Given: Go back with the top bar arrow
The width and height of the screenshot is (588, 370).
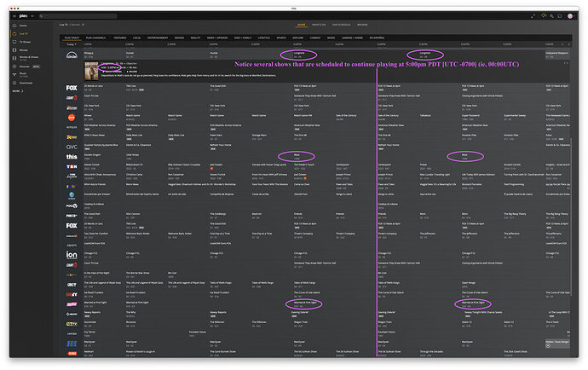Looking at the screenshot, I should coord(32,16).
